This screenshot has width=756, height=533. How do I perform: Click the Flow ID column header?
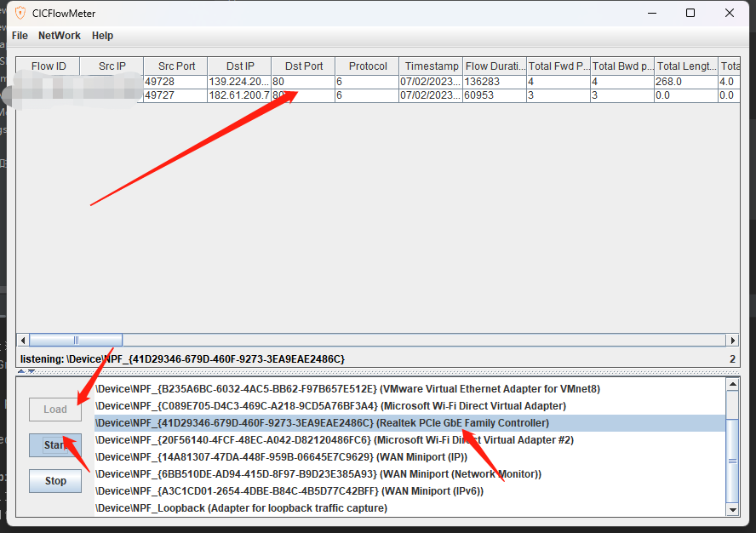(49, 66)
